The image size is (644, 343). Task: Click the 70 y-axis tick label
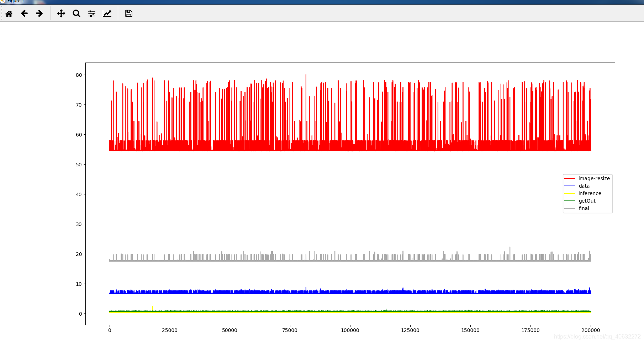click(79, 105)
